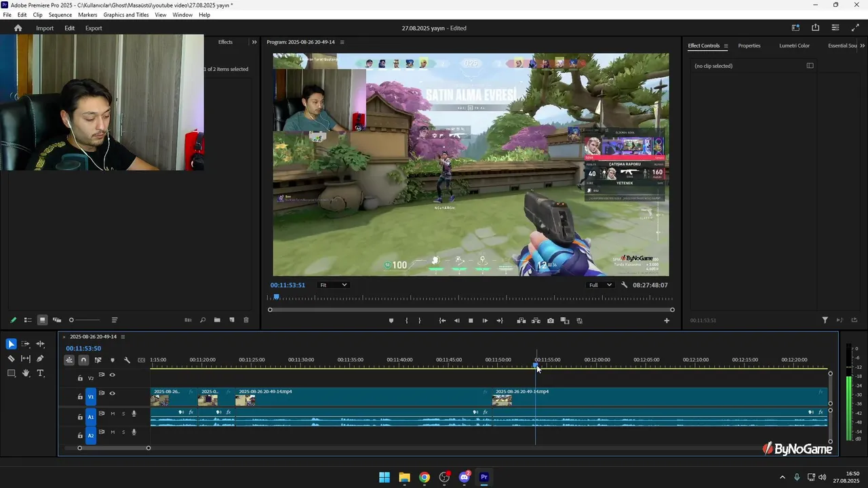Select the Track Select Forward tool
The height and width of the screenshot is (488, 868).
(x=26, y=344)
